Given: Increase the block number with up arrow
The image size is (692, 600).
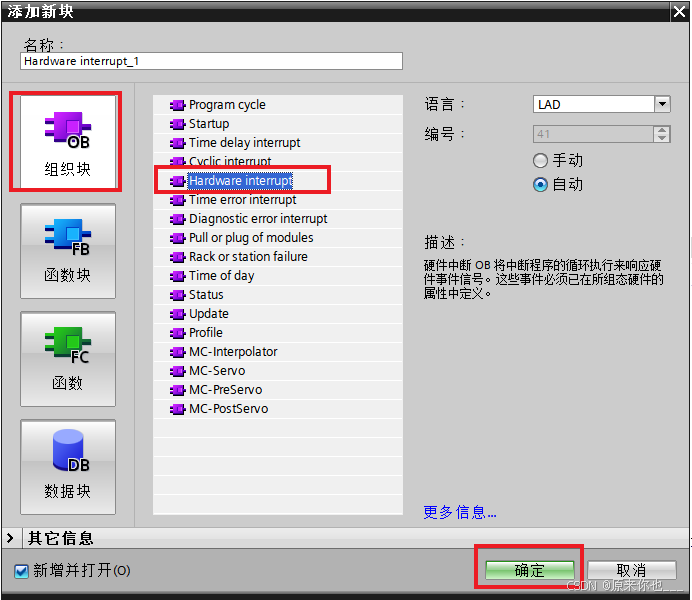Looking at the screenshot, I should (662, 130).
